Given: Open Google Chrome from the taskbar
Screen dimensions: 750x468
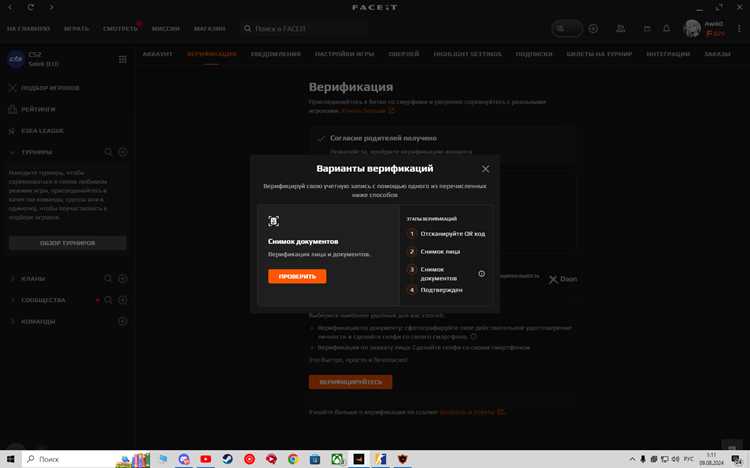Looking at the screenshot, I should (293, 459).
